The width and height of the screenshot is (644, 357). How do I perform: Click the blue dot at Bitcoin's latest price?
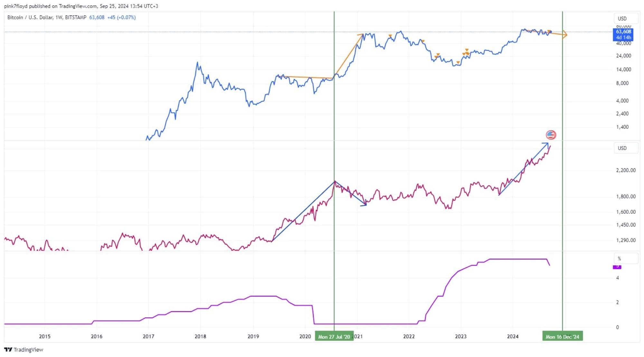pyautogui.click(x=550, y=32)
